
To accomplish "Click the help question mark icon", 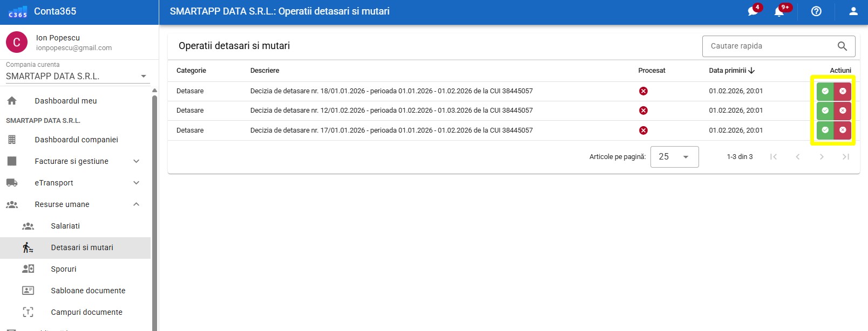I will click(x=816, y=11).
